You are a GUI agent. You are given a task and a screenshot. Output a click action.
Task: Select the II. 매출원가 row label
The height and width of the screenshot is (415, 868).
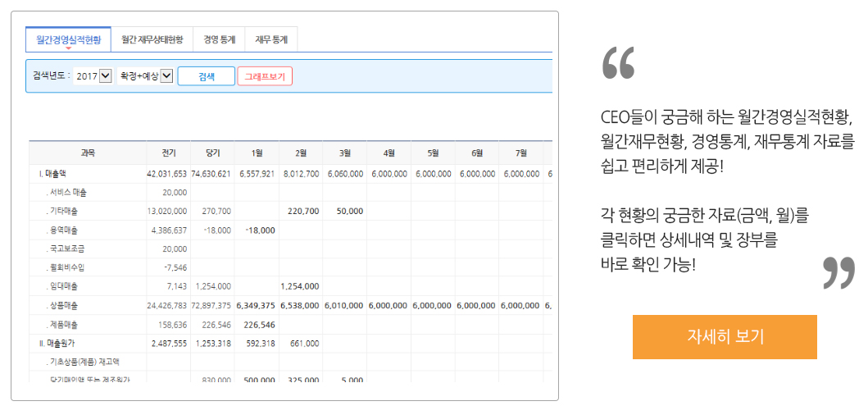coord(57,343)
